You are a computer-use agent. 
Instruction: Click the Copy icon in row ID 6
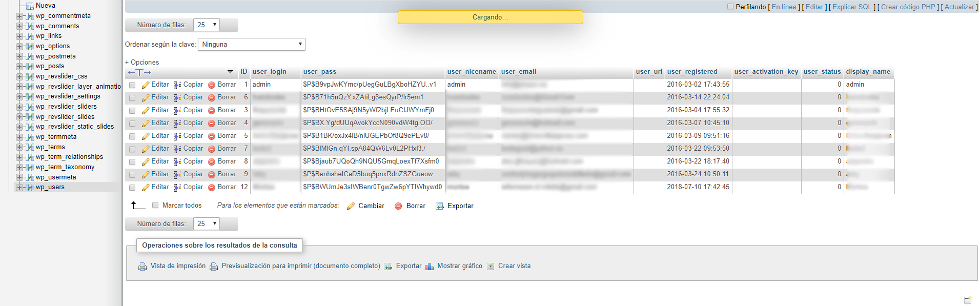[177, 97]
